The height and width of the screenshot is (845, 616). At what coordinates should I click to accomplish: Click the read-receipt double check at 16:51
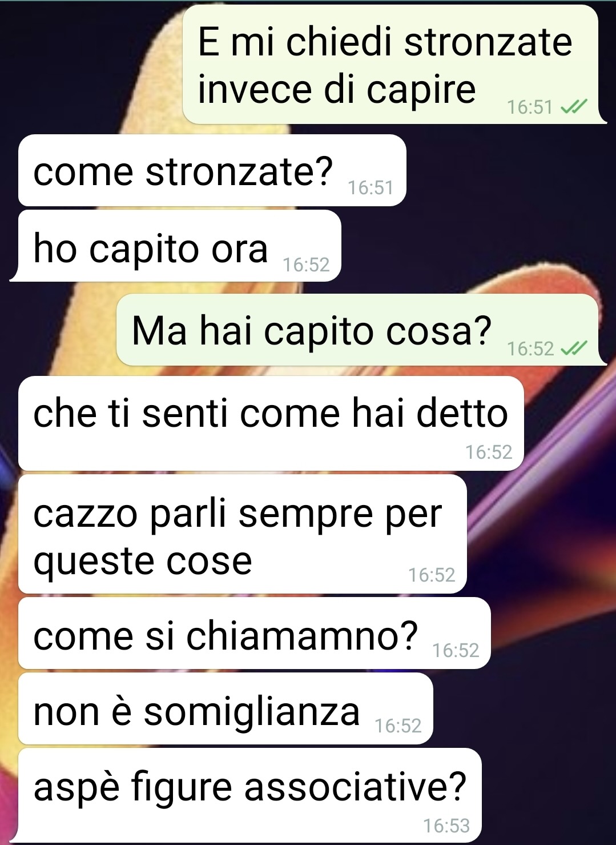573,107
